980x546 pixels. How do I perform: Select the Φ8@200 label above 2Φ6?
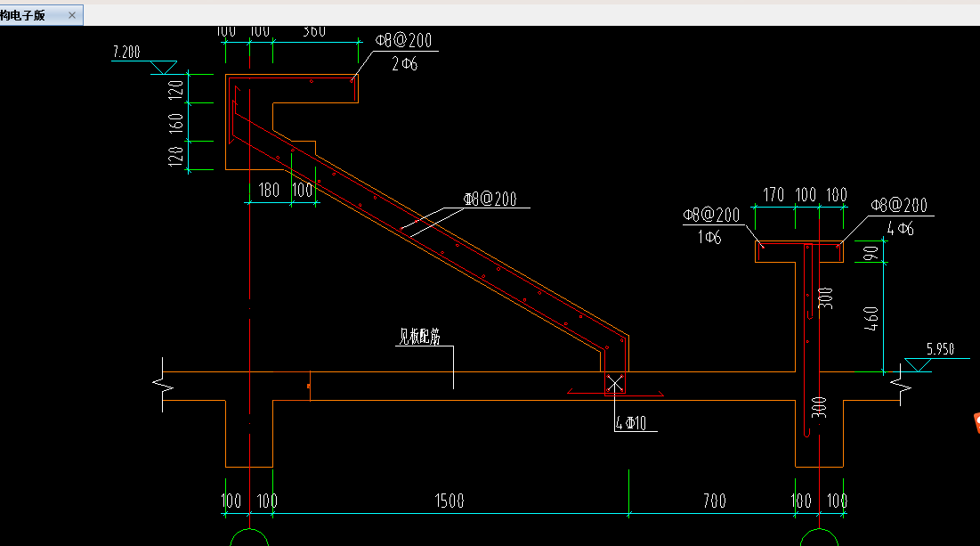click(403, 41)
